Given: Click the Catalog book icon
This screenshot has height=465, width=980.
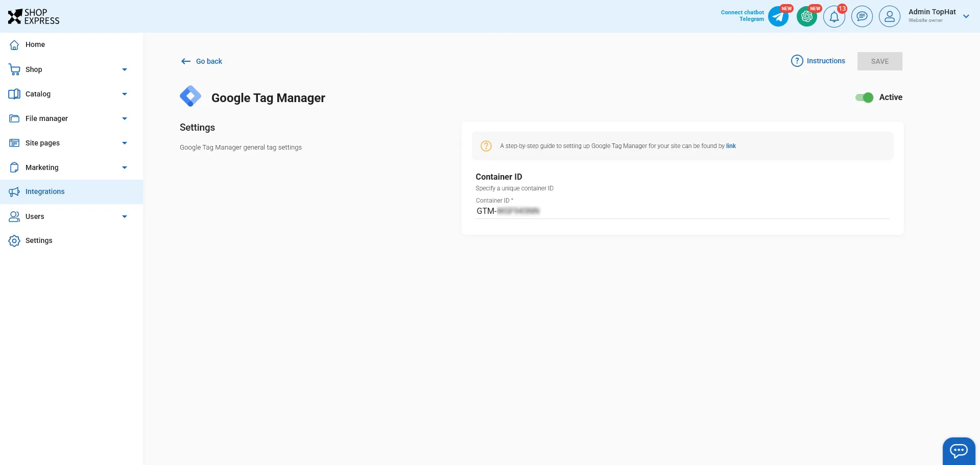Looking at the screenshot, I should coord(14,94).
